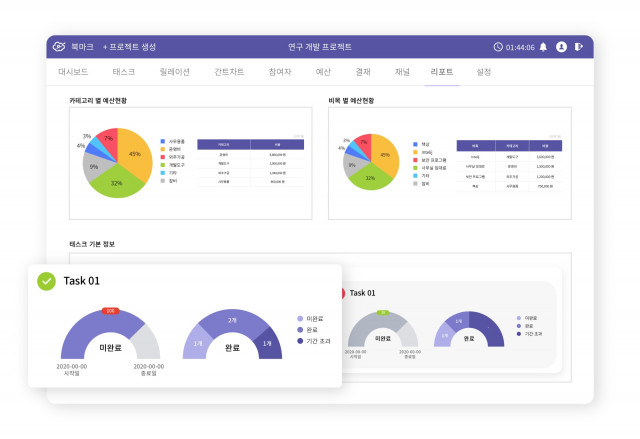Click the 2개 segment of the 완료 gauge
The width and height of the screenshot is (640, 439).
[x=232, y=322]
